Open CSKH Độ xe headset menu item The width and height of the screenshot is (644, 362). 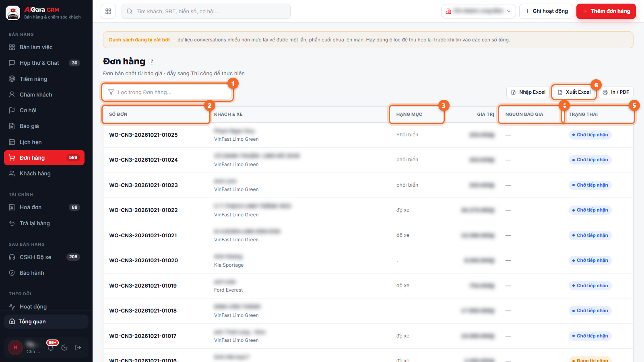[x=44, y=257]
